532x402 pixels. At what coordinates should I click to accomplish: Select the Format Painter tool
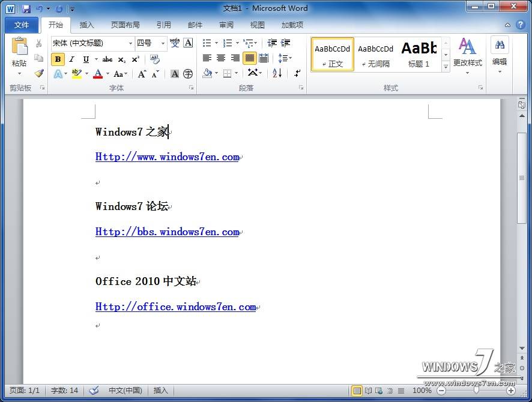click(x=40, y=73)
